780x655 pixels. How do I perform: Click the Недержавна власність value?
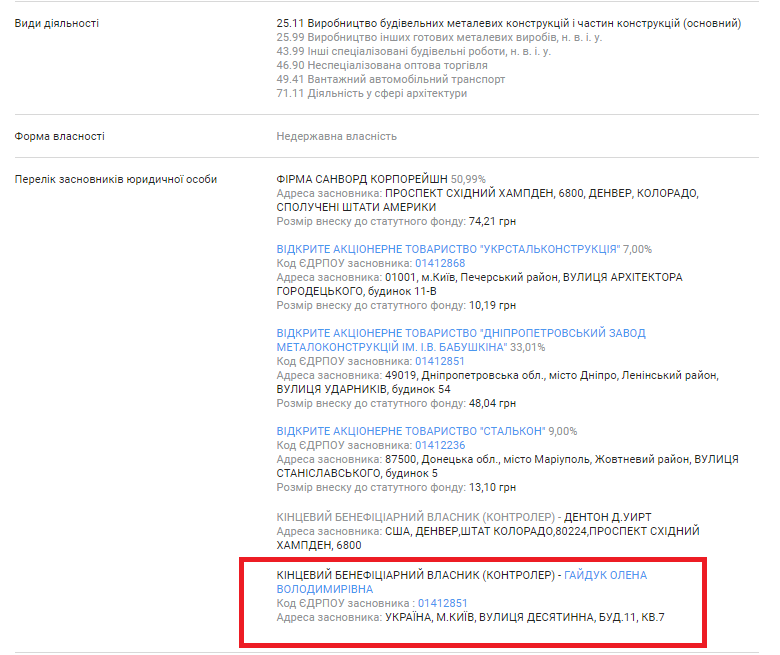pos(337,136)
